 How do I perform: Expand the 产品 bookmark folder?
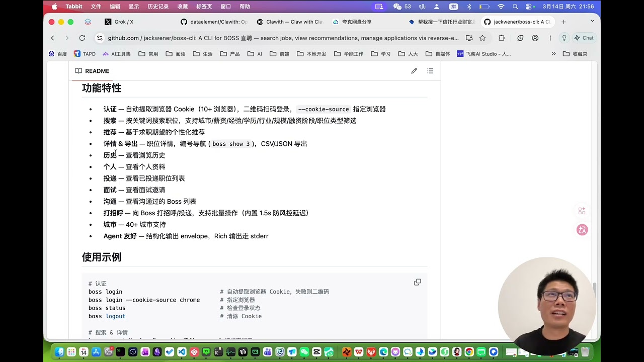230,54
